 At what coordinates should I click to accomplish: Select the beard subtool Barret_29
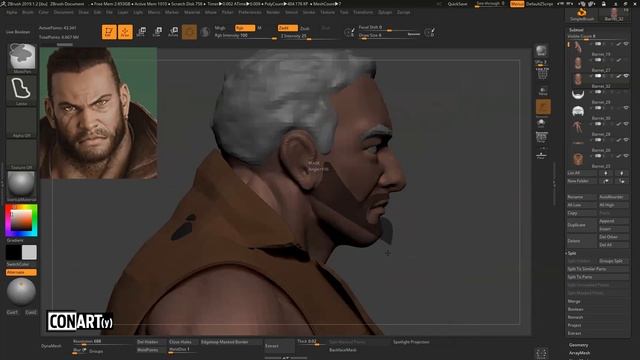click(x=578, y=96)
